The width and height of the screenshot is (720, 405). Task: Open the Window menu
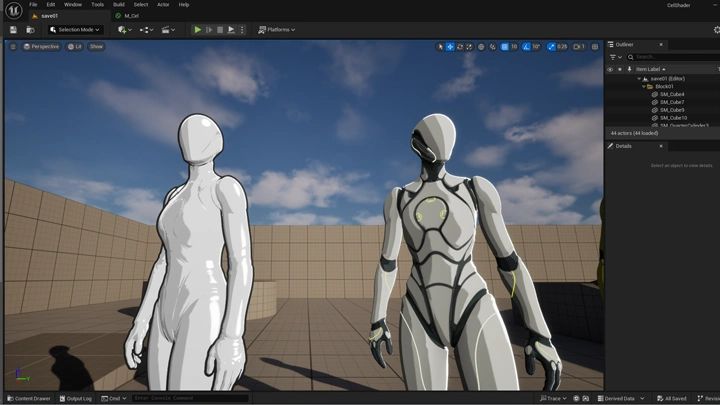tap(73, 5)
